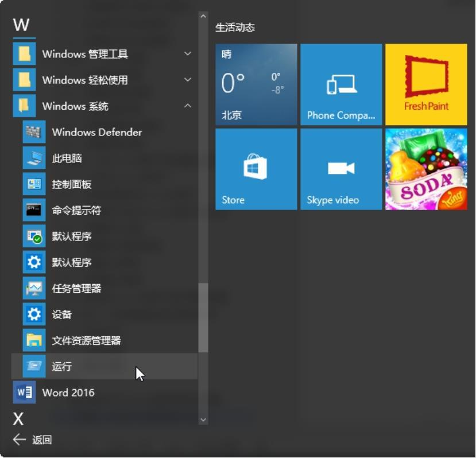
Task: Click the 设备 gear icon
Action: [x=34, y=314]
